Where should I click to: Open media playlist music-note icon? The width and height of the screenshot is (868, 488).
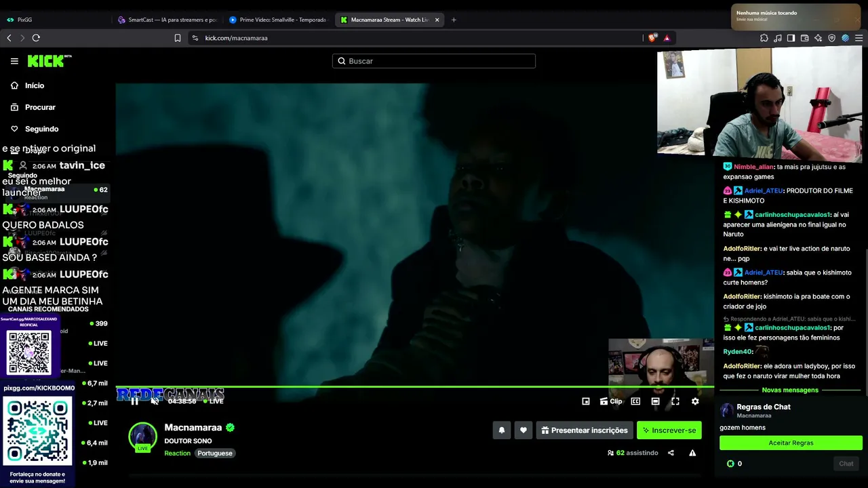click(x=778, y=38)
